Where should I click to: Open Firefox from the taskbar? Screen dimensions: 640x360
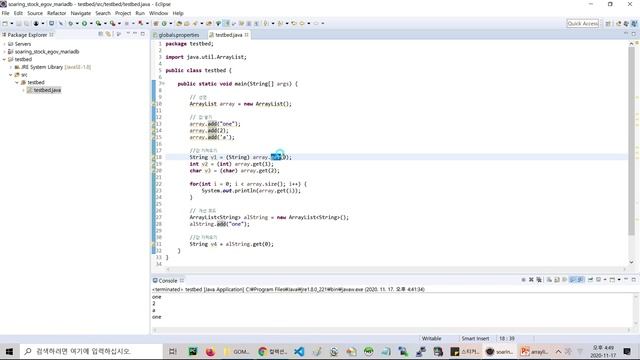tap(210, 351)
